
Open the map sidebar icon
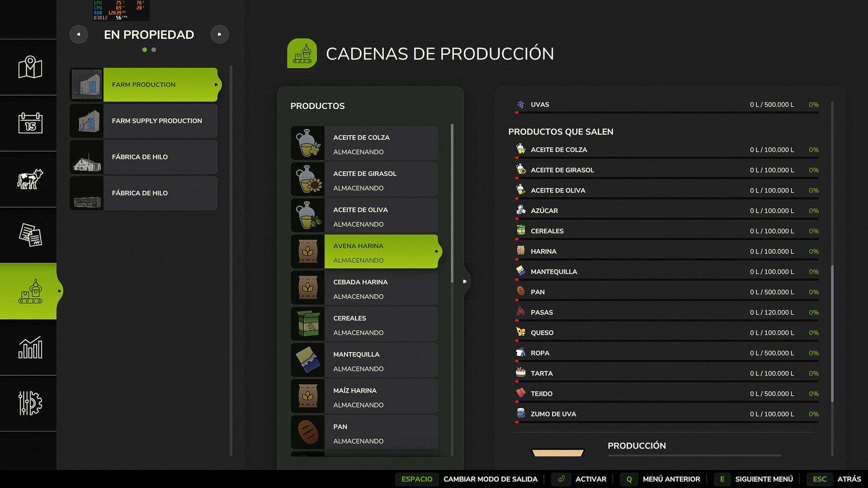click(30, 67)
